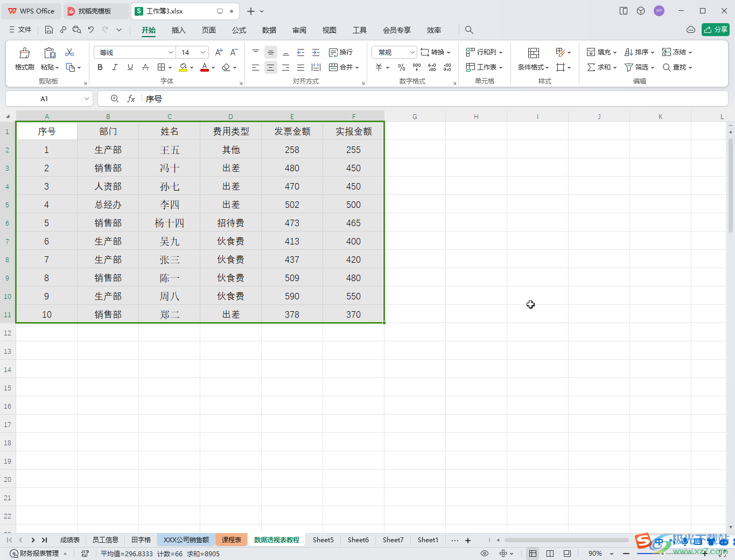Expand the merge cells (合并) dropdown
This screenshot has height=560, width=735.
357,67
